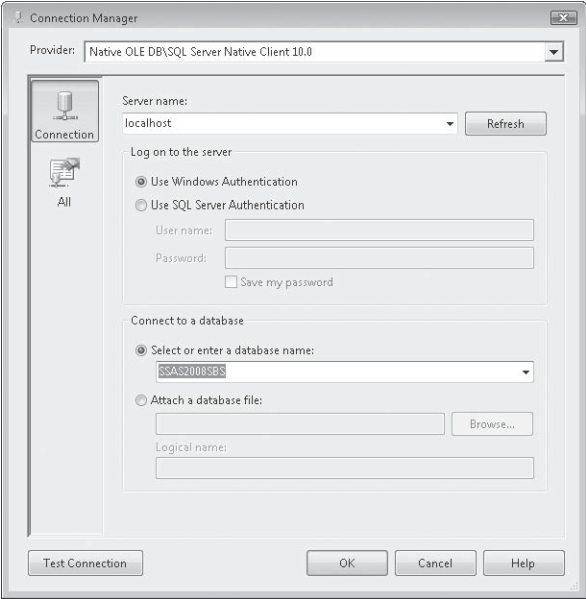The width and height of the screenshot is (586, 599).
Task: Click the Cancel button
Action: [x=435, y=563]
